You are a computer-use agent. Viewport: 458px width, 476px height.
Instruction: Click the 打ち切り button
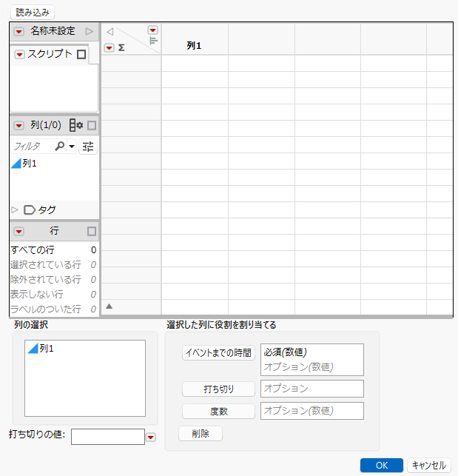click(218, 389)
